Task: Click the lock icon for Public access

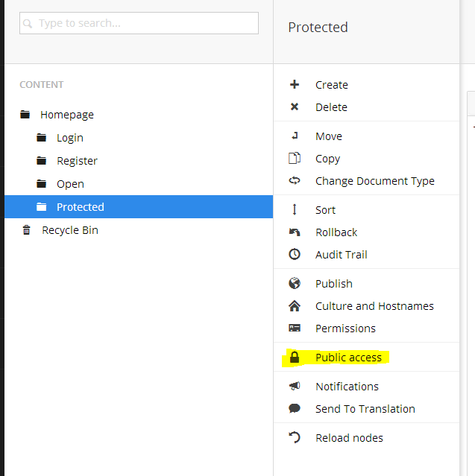Action: pos(295,358)
